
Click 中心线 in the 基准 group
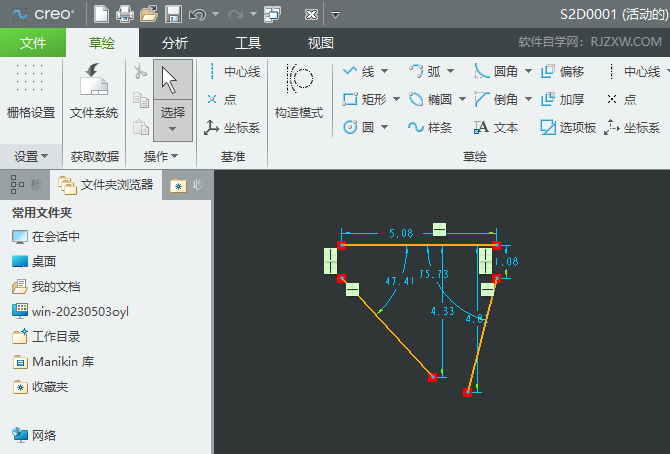coord(233,71)
